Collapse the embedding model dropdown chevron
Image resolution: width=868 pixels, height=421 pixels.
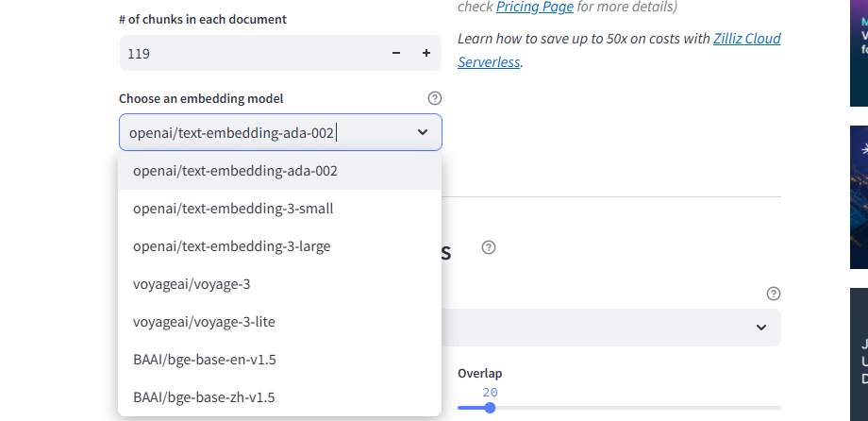422,132
